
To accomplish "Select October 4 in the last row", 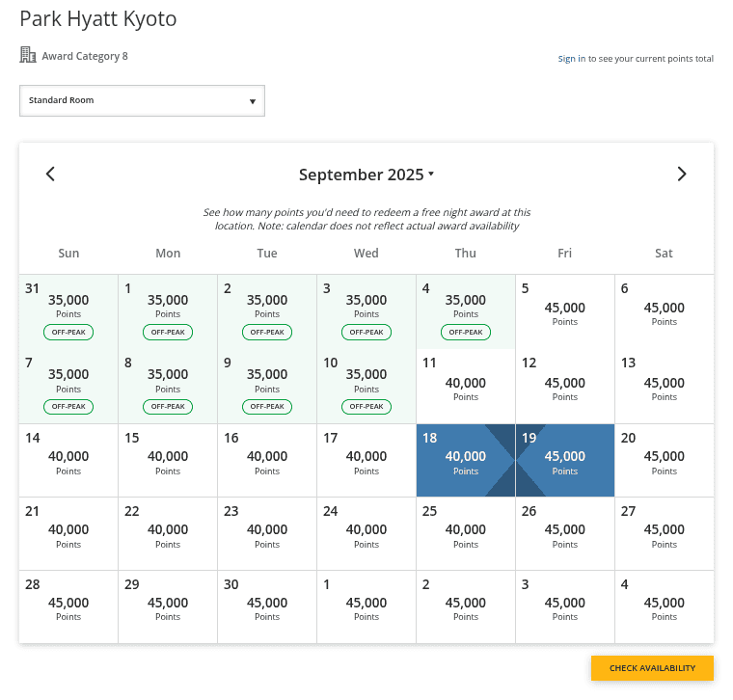I will [665, 606].
